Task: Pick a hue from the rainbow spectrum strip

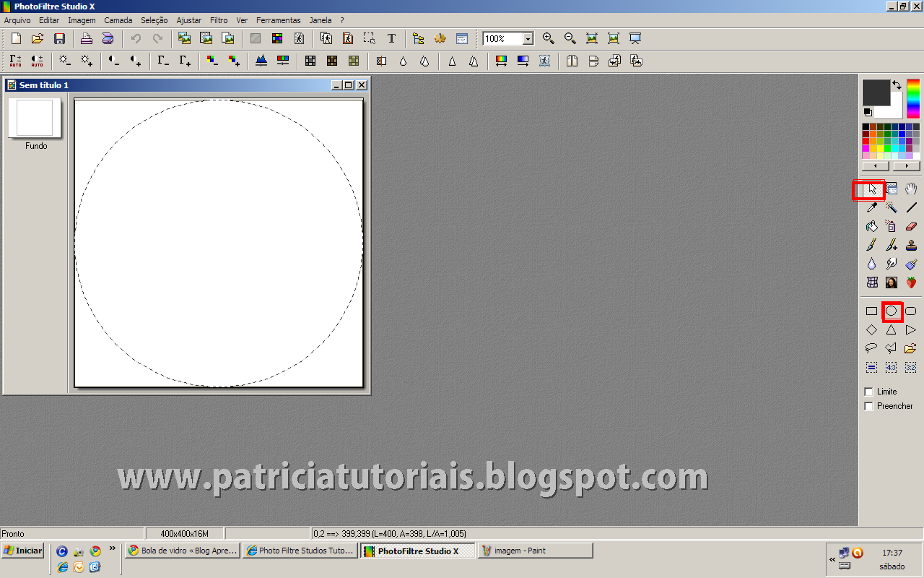Action: pos(913,99)
